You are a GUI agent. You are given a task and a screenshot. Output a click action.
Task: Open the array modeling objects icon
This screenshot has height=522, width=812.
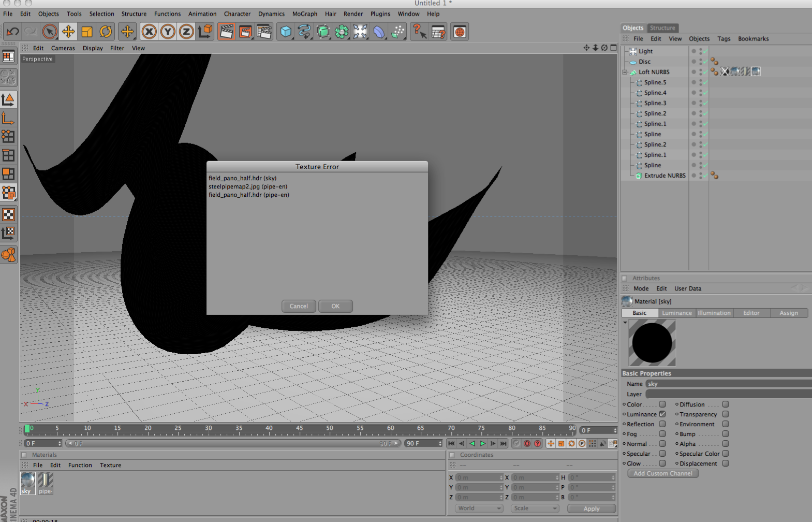coord(342,32)
